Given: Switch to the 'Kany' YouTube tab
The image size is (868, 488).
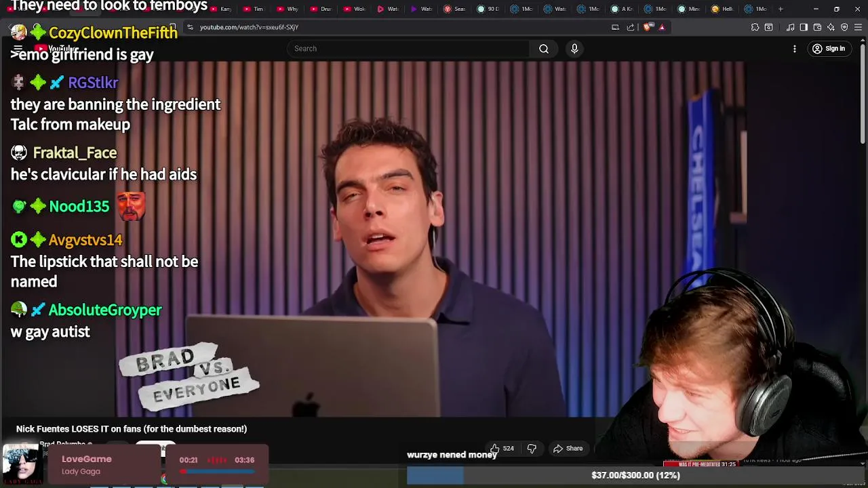Looking at the screenshot, I should [221, 9].
